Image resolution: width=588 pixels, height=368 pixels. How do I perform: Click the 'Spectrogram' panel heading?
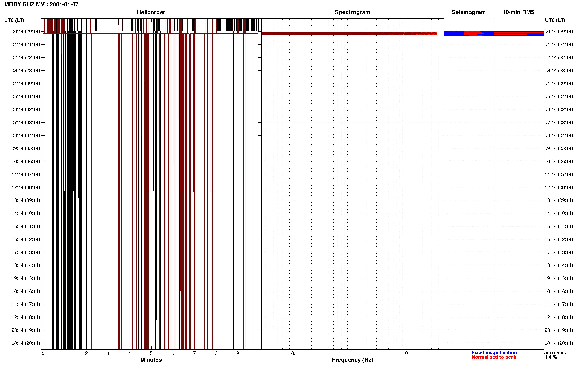(352, 12)
